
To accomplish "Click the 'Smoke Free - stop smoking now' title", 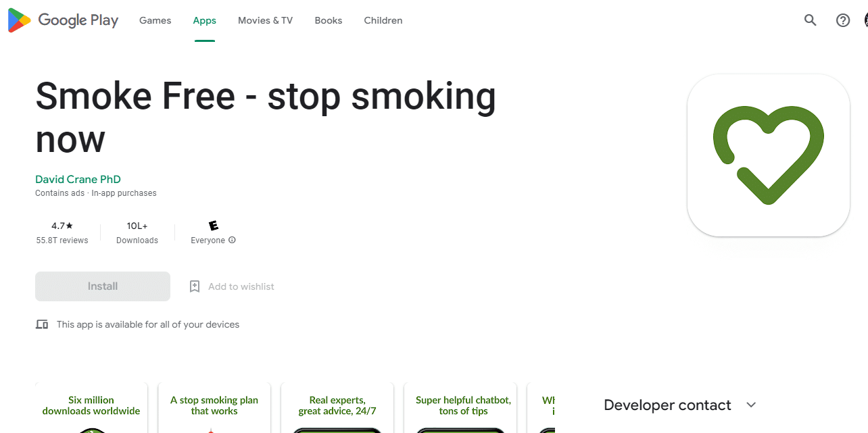I will tap(266, 118).
